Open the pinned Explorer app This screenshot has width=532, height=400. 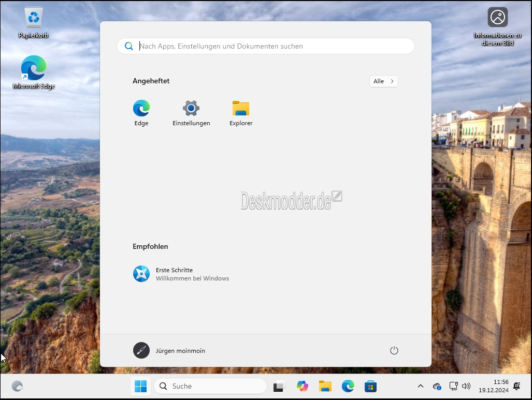[241, 113]
